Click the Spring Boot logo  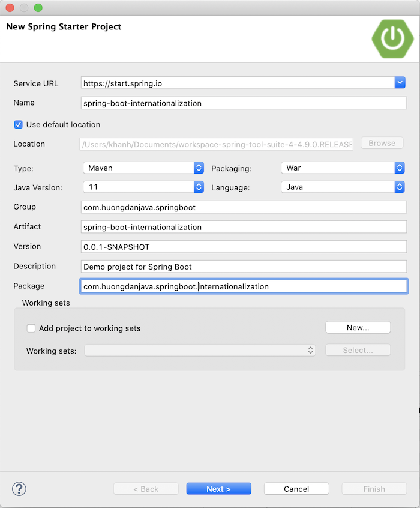(x=392, y=39)
